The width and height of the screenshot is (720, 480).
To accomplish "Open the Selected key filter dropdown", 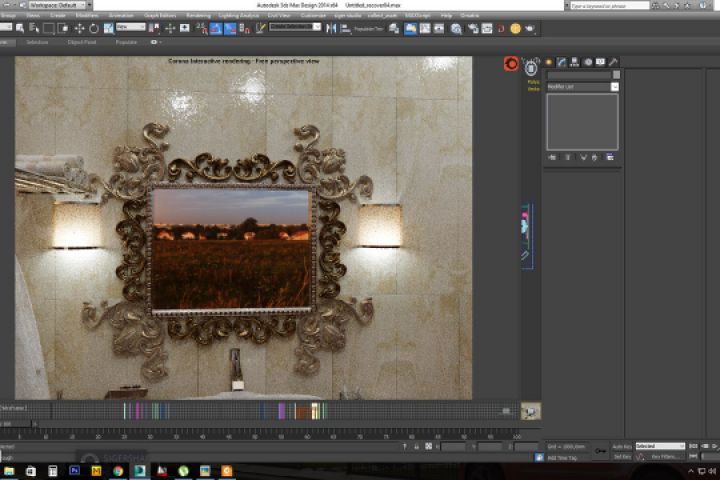I will click(660, 446).
